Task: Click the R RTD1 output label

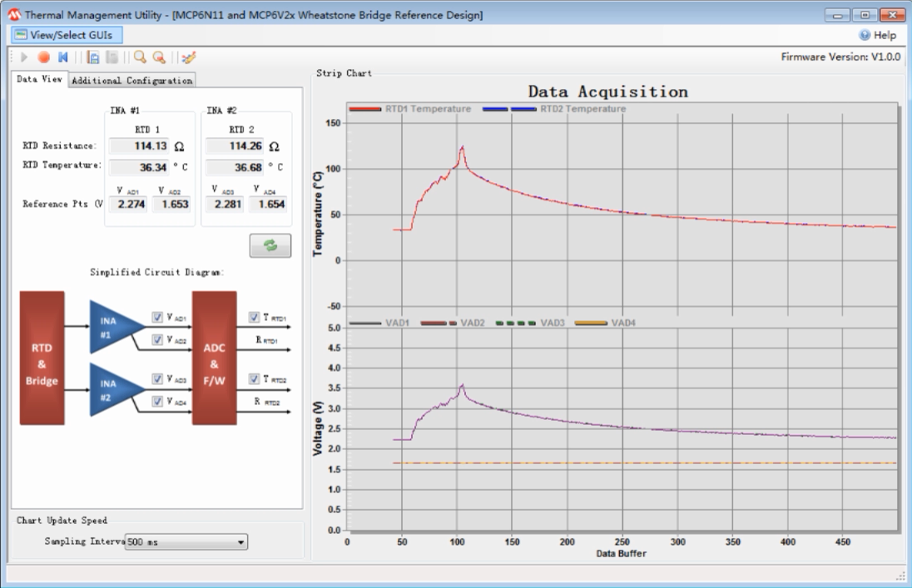Action: tap(266, 340)
